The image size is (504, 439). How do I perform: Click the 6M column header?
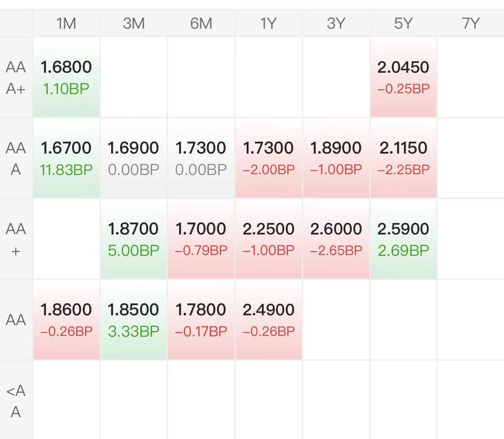click(x=201, y=23)
